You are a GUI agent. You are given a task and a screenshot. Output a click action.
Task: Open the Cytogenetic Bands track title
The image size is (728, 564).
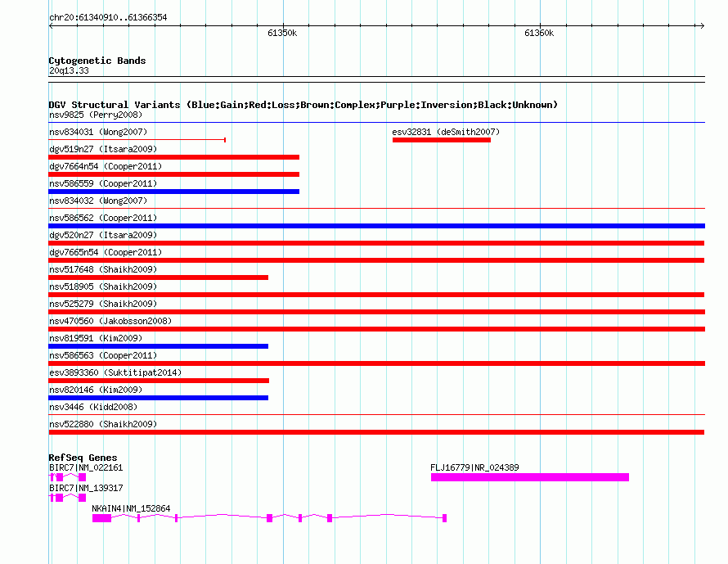coord(97,61)
